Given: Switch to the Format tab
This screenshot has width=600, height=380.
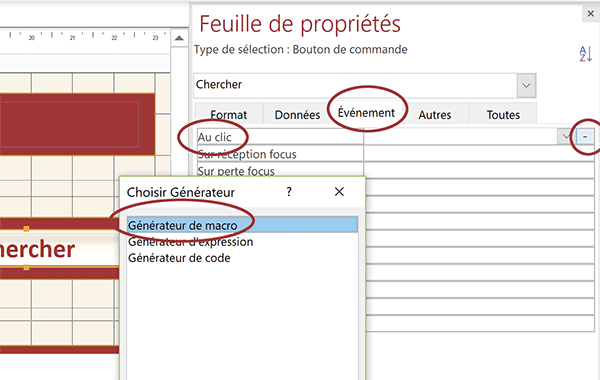Looking at the screenshot, I should [228, 115].
